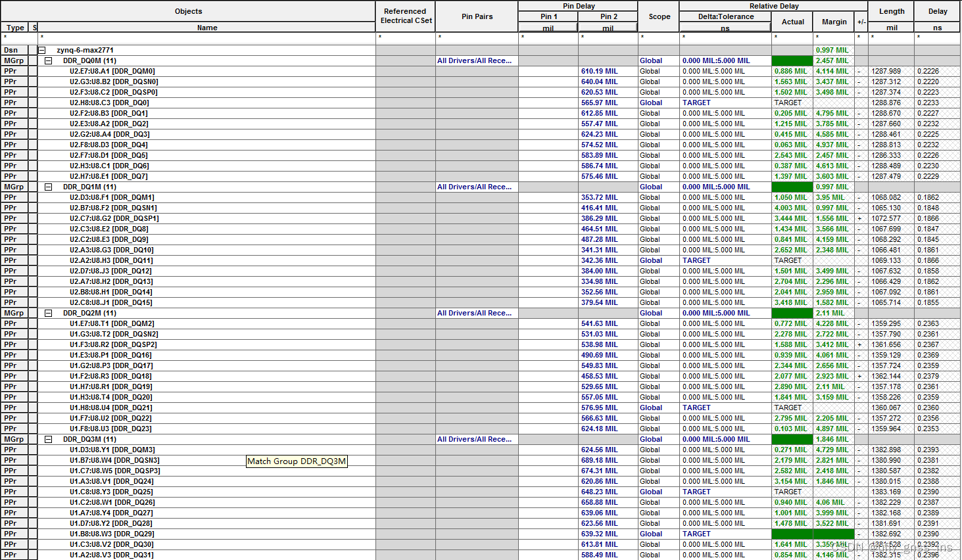Select the DDR_DQ0M (11) group row
The width and height of the screenshot is (962, 560).
(89, 60)
